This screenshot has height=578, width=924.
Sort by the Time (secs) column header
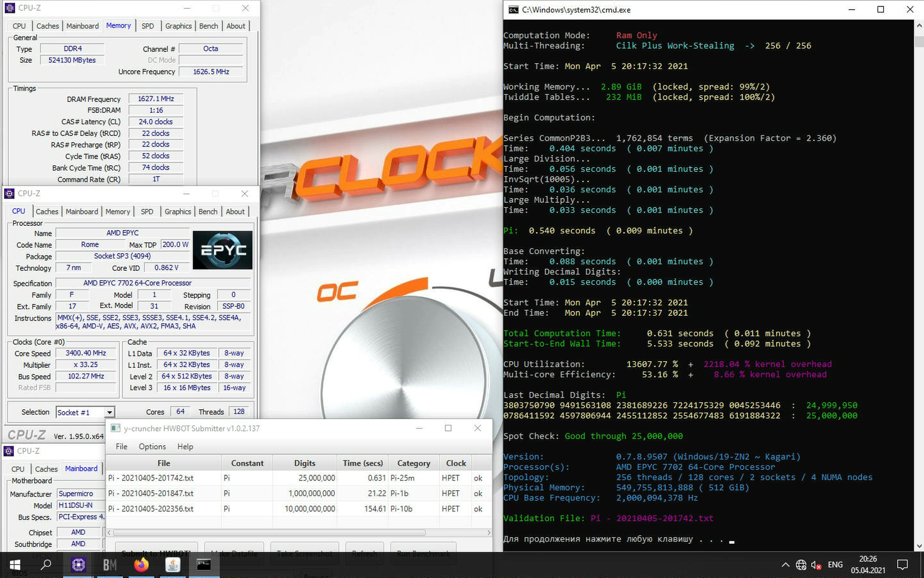[363, 463]
